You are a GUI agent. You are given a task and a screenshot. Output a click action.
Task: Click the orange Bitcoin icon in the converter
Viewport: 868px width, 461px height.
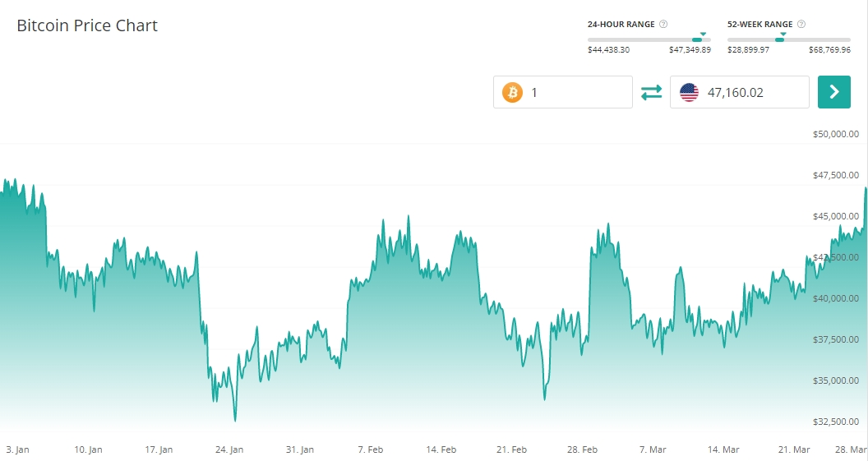click(x=512, y=92)
